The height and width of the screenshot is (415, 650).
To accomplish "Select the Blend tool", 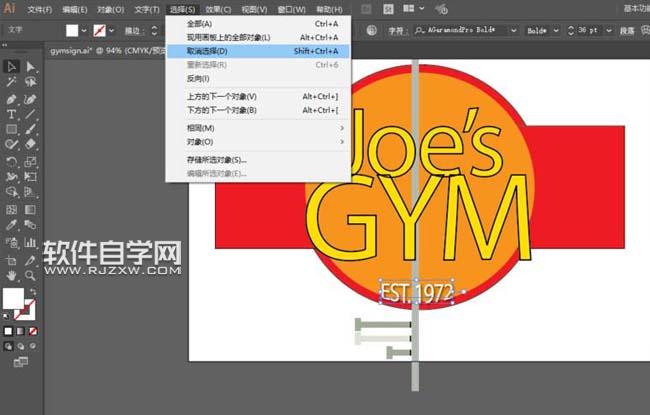I will tap(30, 225).
